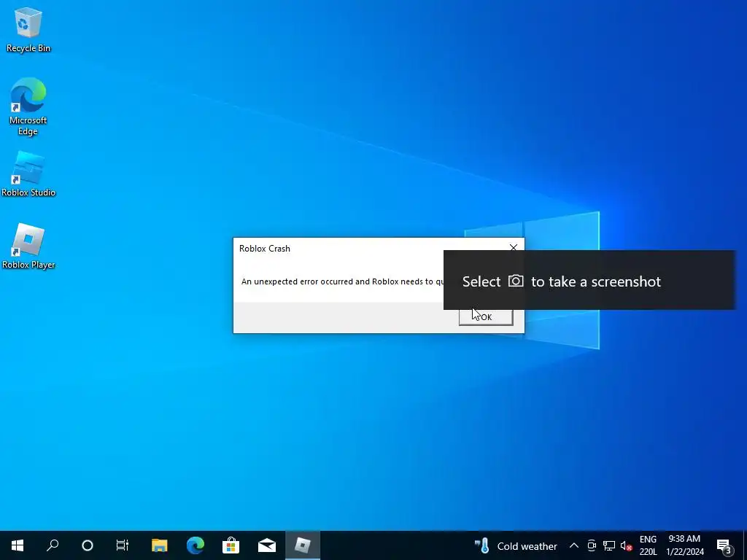The height and width of the screenshot is (560, 747).
Task: Close the Roblox Crash dialog
Action: (x=513, y=248)
